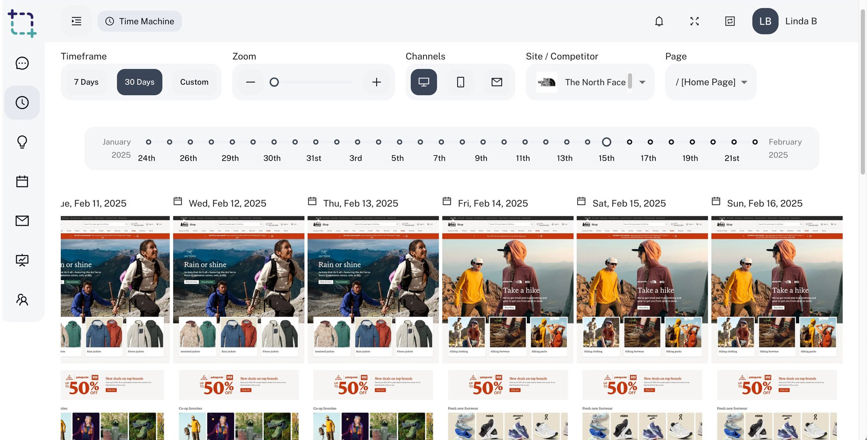Open LB user avatar
The image size is (868, 440).
[765, 21]
